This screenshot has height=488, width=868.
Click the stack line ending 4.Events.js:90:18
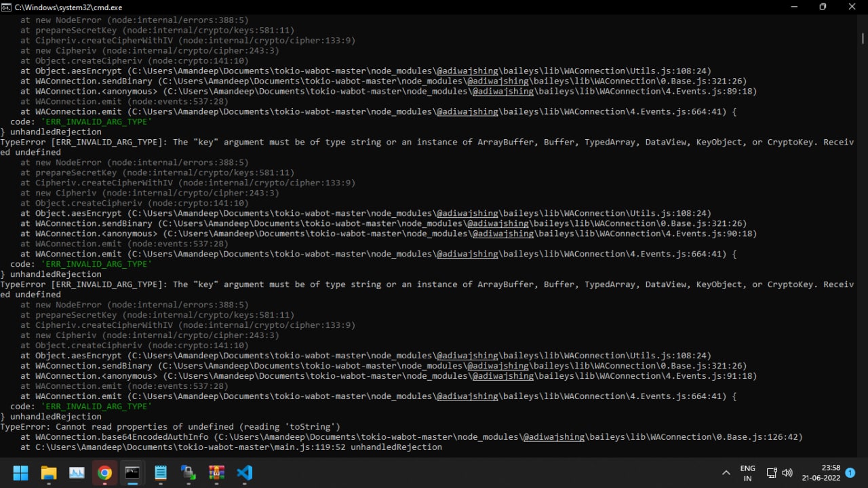pos(389,233)
